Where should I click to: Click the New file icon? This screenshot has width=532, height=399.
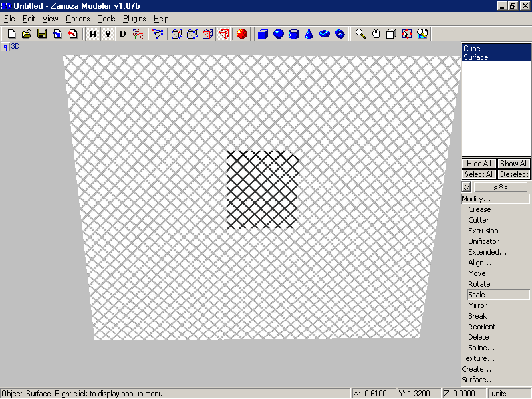(11, 34)
